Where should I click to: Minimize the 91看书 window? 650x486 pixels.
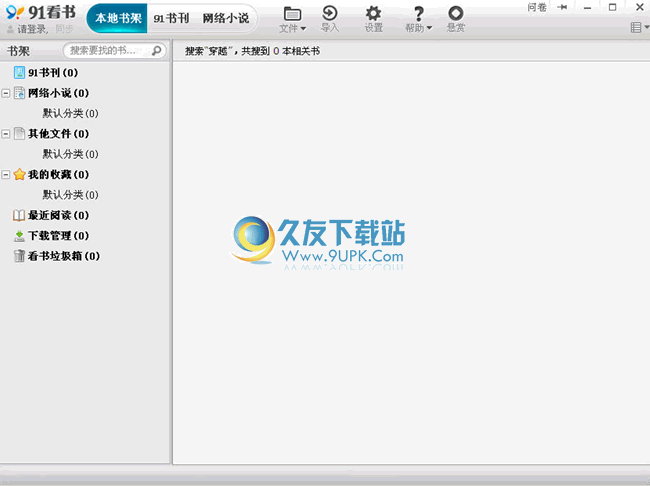pyautogui.click(x=587, y=7)
